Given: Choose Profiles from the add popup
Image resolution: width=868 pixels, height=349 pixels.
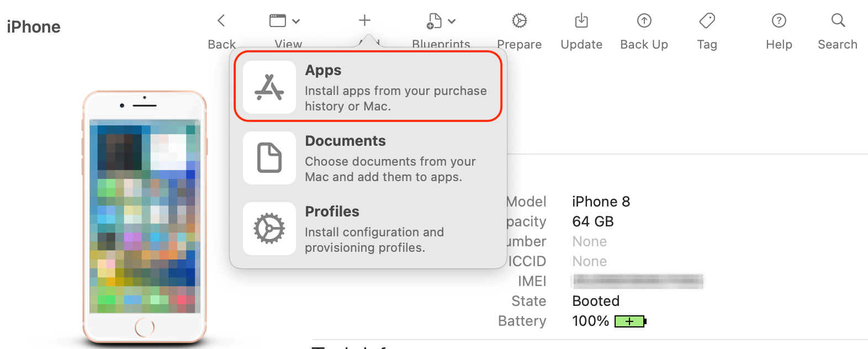Looking at the screenshot, I should coord(368,229).
